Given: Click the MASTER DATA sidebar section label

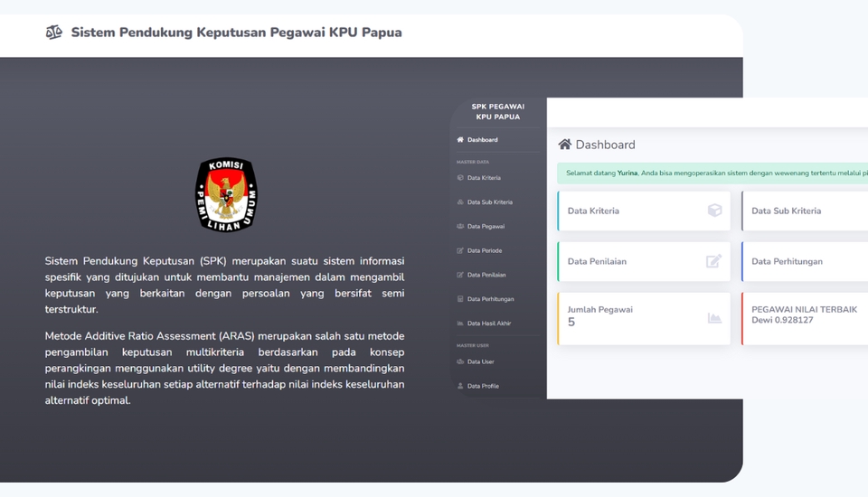Looking at the screenshot, I should pyautogui.click(x=473, y=162).
